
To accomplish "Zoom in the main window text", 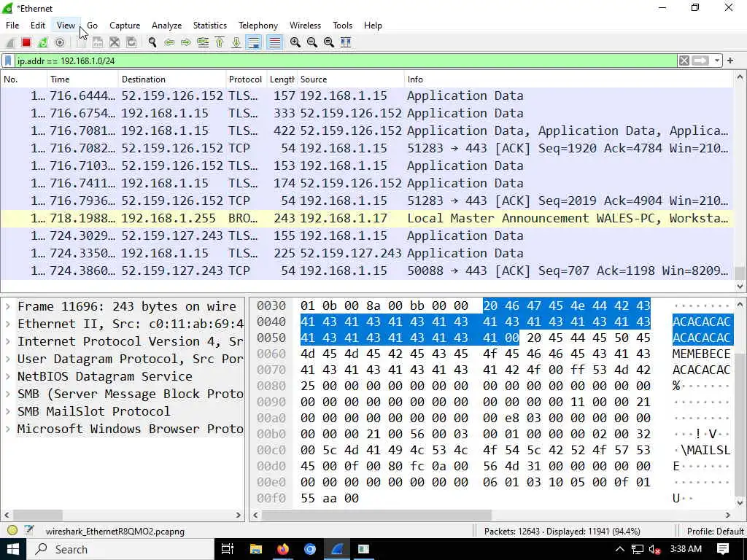I will [x=295, y=42].
